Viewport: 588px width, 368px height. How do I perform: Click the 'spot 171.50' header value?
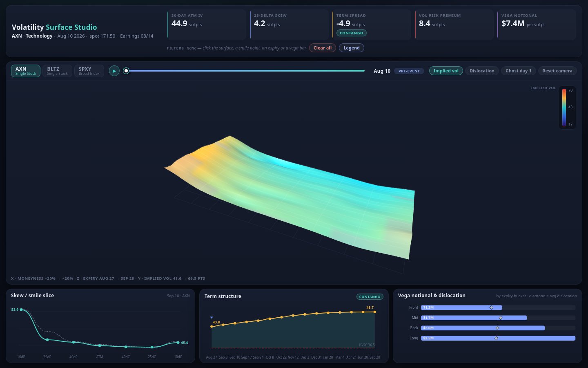(x=102, y=36)
